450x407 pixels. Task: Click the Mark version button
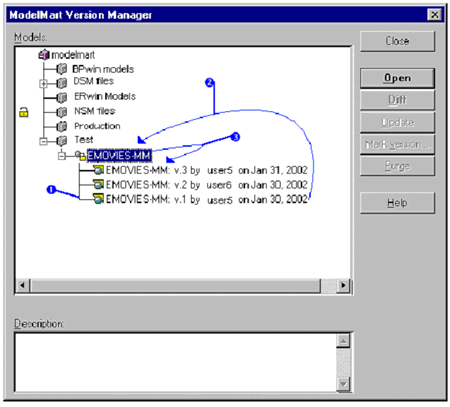[397, 144]
